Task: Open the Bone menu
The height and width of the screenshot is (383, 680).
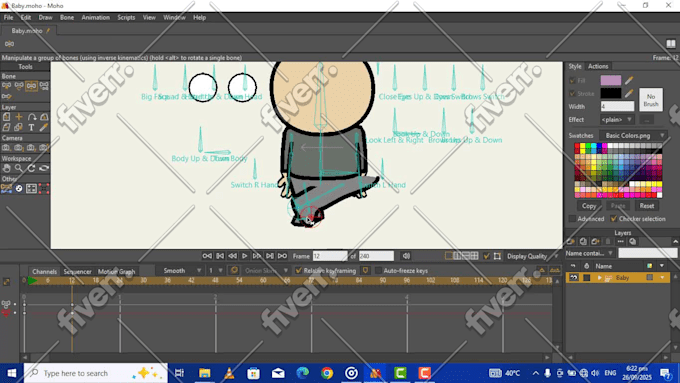Action: click(67, 17)
